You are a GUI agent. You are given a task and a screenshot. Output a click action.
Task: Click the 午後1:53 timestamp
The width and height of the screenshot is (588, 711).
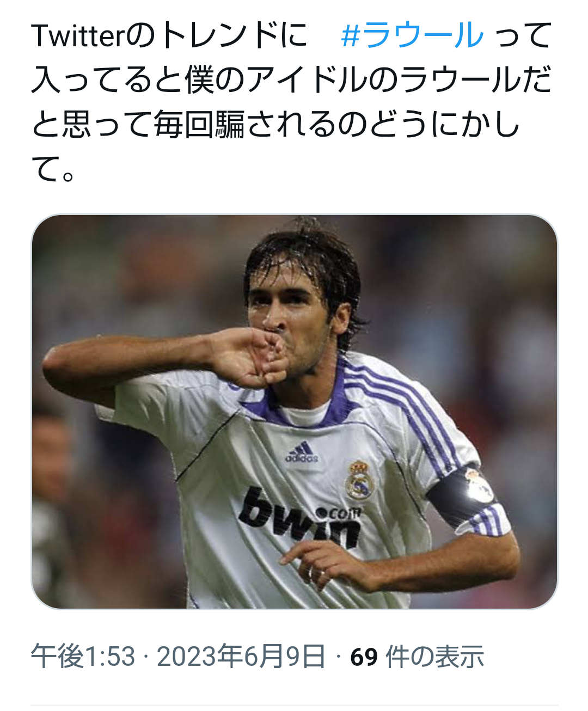(83, 656)
